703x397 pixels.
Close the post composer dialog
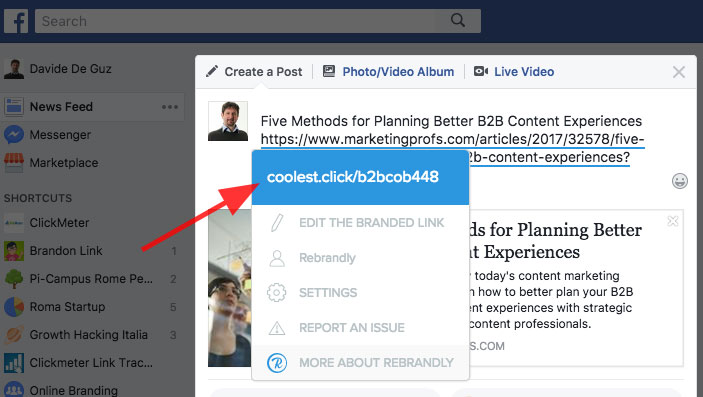679,72
